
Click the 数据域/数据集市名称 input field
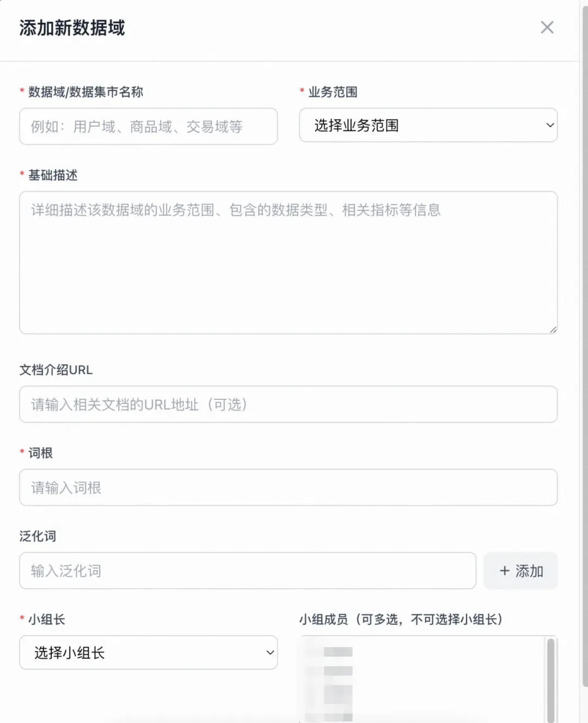[x=148, y=126]
